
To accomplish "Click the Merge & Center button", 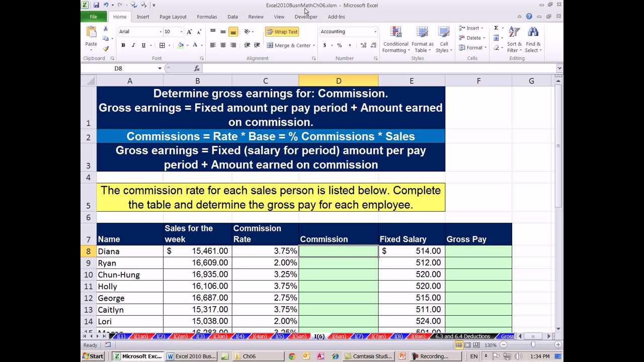I will coord(289,46).
